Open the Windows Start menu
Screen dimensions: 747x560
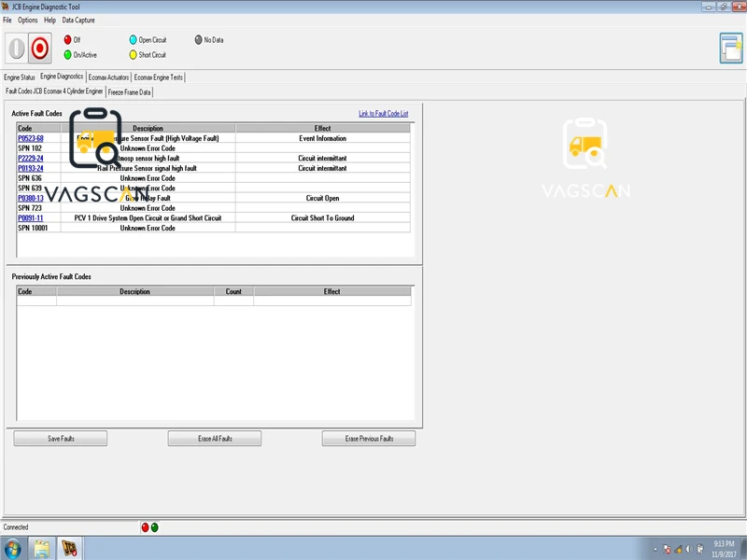[x=11, y=549]
